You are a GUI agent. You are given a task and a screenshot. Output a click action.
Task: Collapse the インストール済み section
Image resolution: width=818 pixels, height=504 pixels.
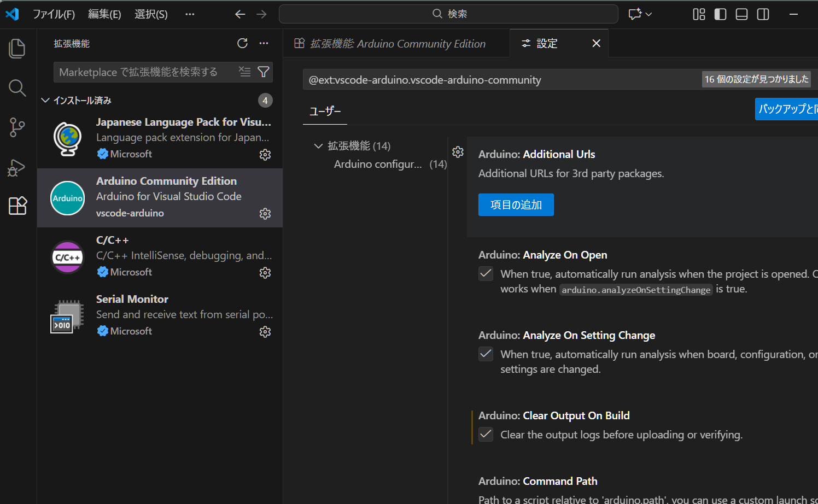click(x=46, y=101)
